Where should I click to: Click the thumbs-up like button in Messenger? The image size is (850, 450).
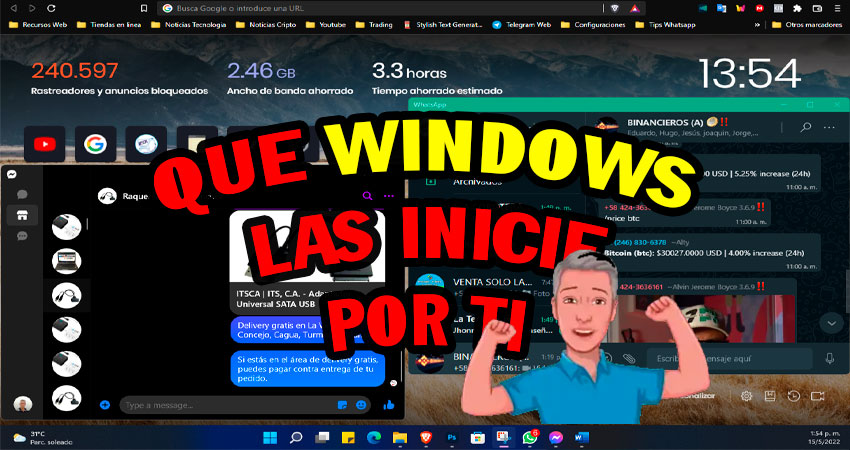tap(388, 405)
